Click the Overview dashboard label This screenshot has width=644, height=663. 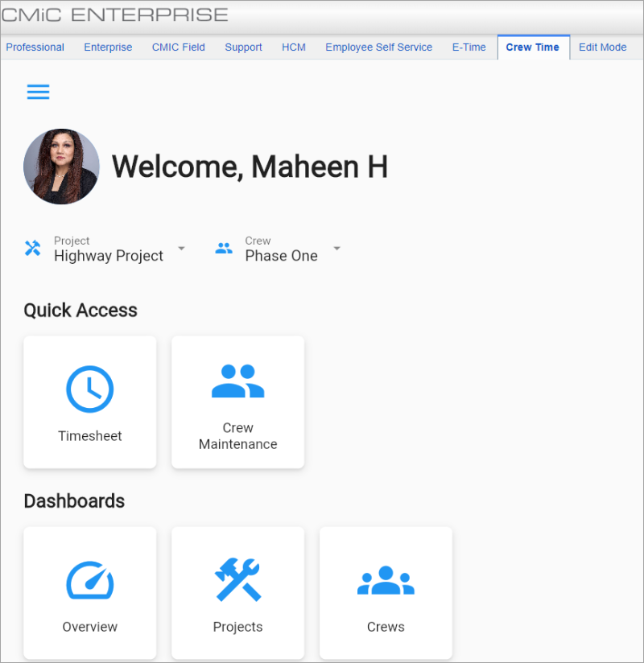(x=89, y=627)
